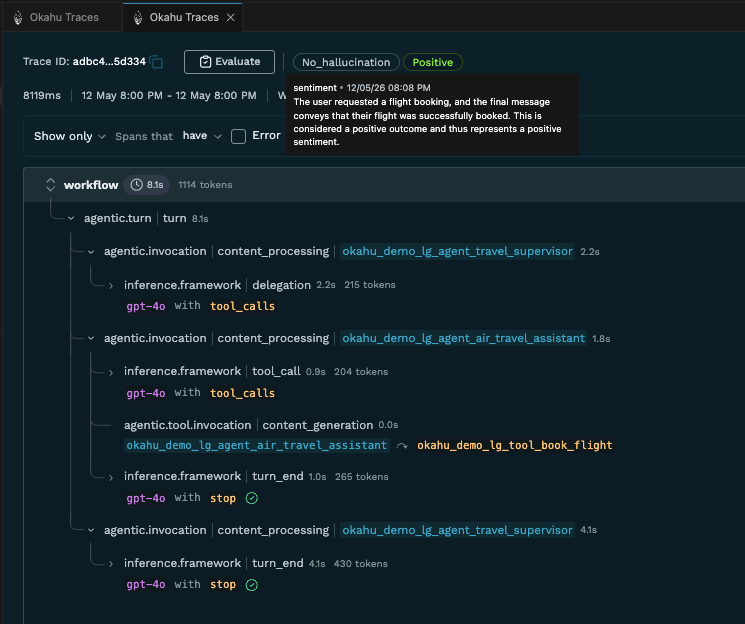This screenshot has width=745, height=624.
Task: Collapse the air_travel_assistant agentic.invocation node
Action: pyautogui.click(x=91, y=338)
